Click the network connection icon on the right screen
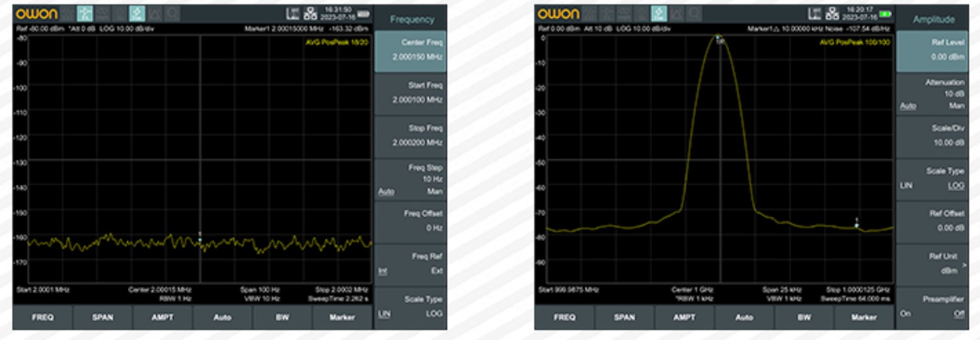Image resolution: width=980 pixels, height=340 pixels. pyautogui.click(x=832, y=14)
